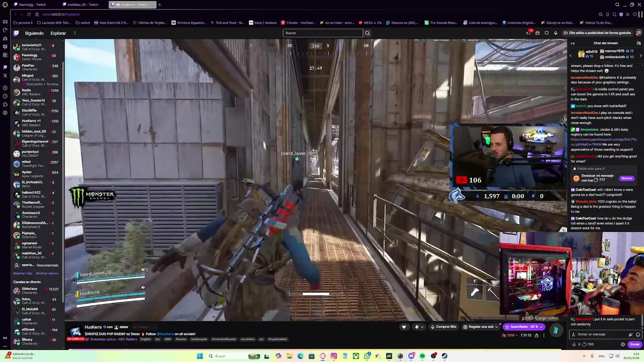Click the heart follow button
This screenshot has width=644, height=362.
pos(404,327)
